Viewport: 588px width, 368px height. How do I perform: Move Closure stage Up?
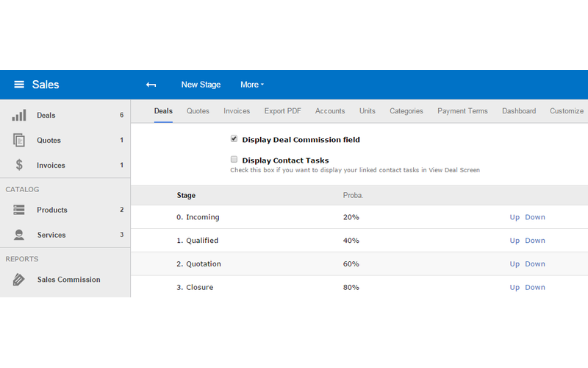(x=514, y=287)
